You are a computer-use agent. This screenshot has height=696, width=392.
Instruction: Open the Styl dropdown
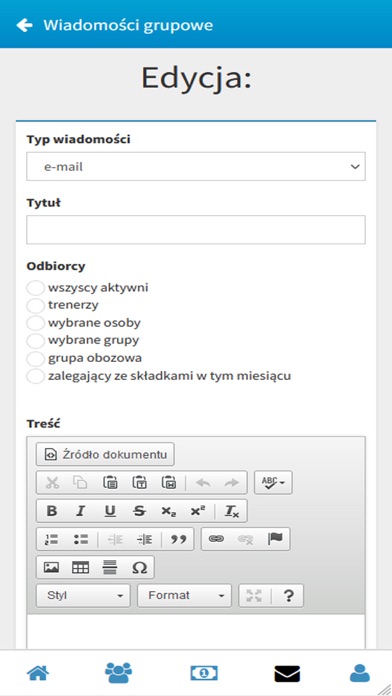[x=83, y=596]
